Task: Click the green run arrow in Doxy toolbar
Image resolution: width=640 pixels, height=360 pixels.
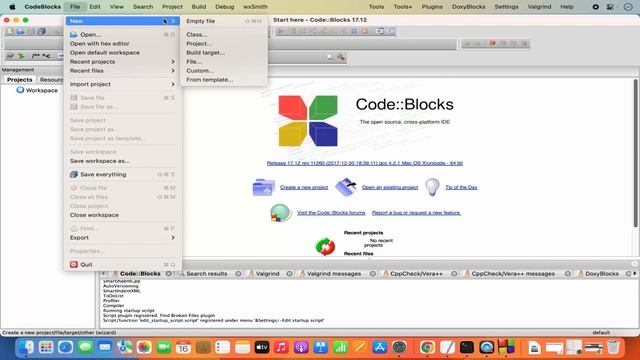Action: coord(21,56)
